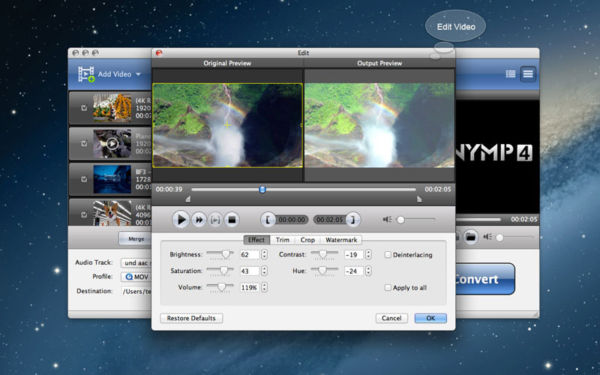
Task: Uncheck the second video row checkbox
Action: (x=84, y=143)
